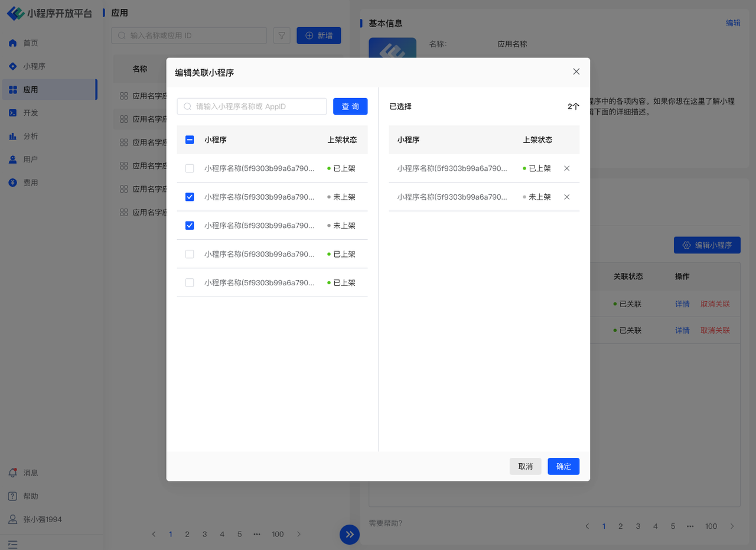Toggle the select-all 小程序 header checkbox
Viewport: 756px width, 550px height.
pyautogui.click(x=190, y=140)
